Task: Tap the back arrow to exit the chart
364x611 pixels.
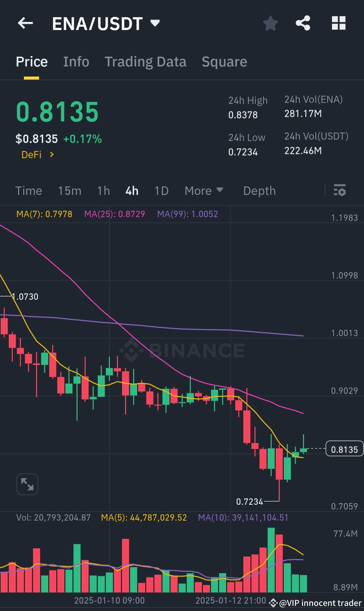Action: 25,23
